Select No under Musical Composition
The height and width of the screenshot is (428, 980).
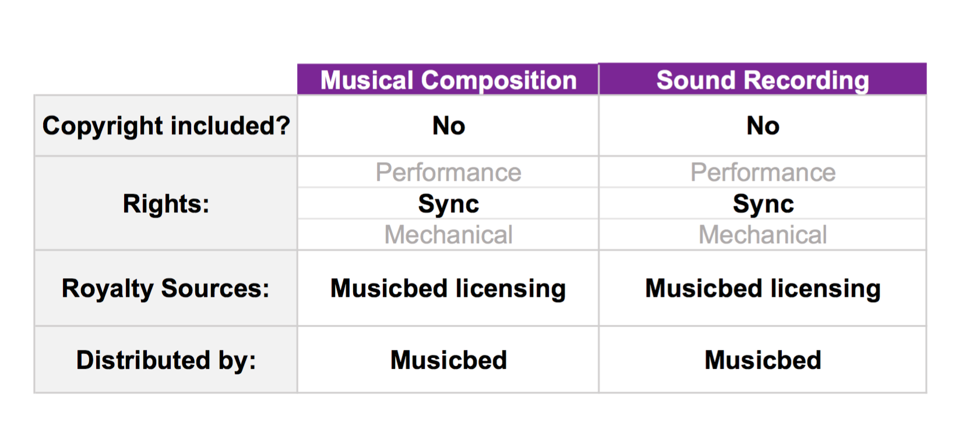pos(449,126)
